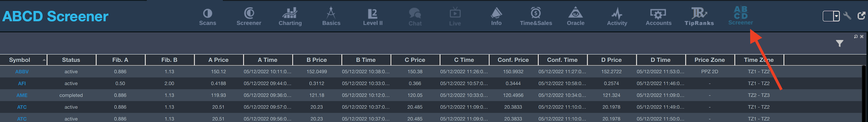Open the Scans tool
Screen dimensions: 868x122
coord(208,17)
